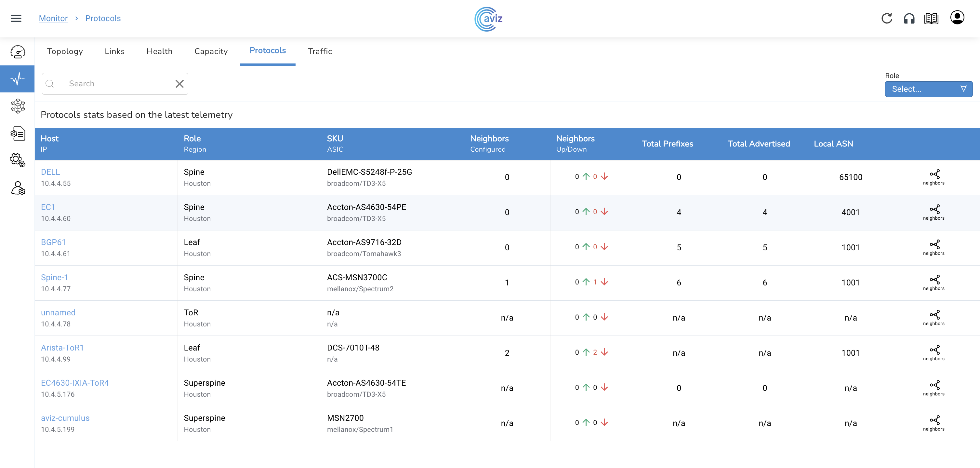
Task: Expand the Role Select dropdown
Action: click(928, 89)
